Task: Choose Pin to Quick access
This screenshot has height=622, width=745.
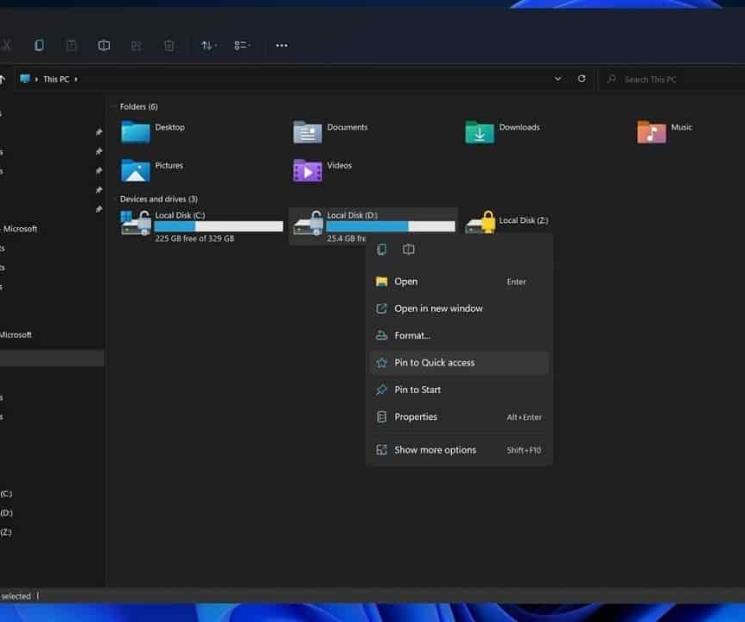Action: (459, 363)
